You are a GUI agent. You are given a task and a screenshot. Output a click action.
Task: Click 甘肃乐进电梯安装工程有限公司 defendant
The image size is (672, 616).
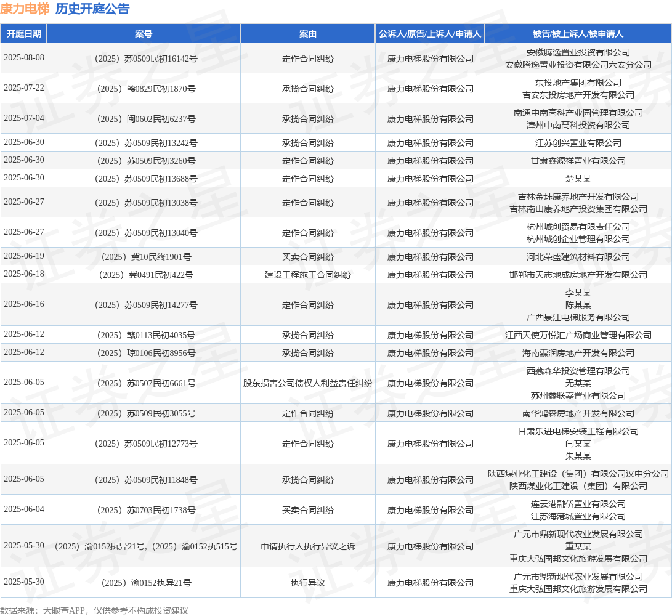click(x=578, y=431)
